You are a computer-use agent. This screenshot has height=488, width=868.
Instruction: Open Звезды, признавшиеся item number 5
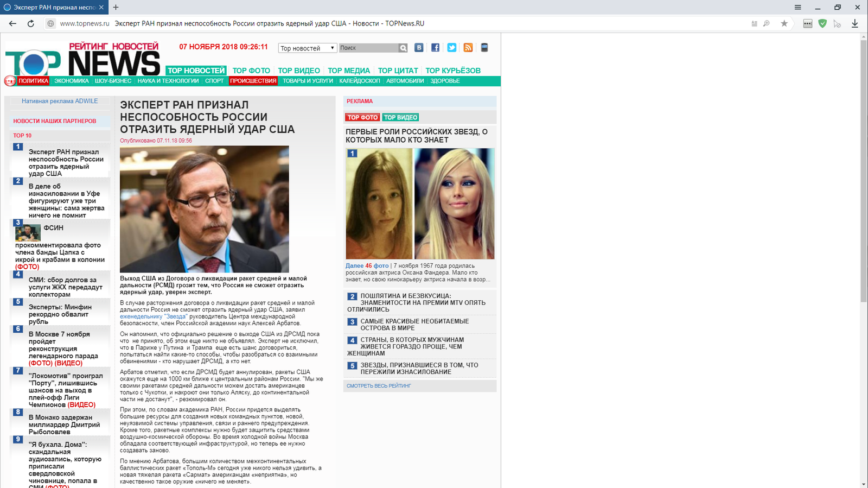[419, 369]
